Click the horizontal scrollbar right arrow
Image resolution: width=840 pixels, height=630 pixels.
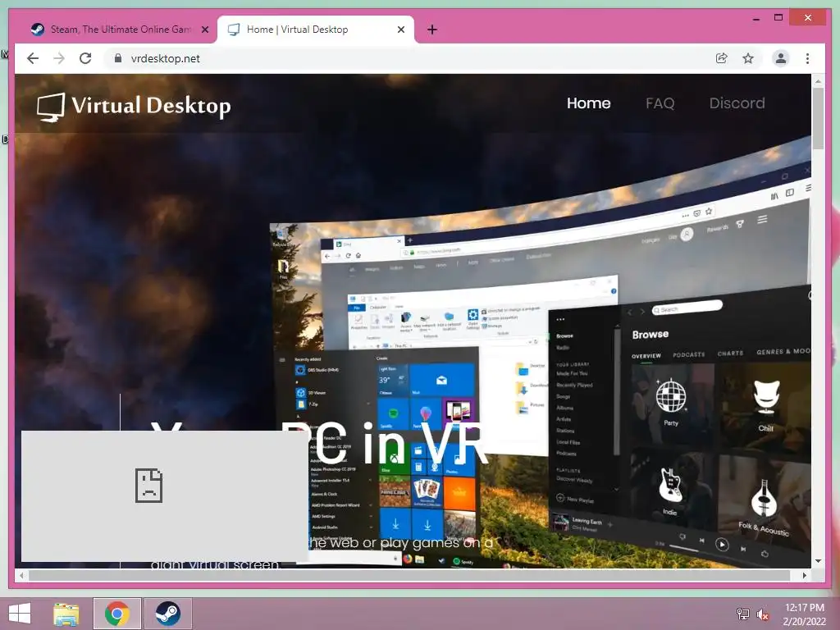coord(804,575)
